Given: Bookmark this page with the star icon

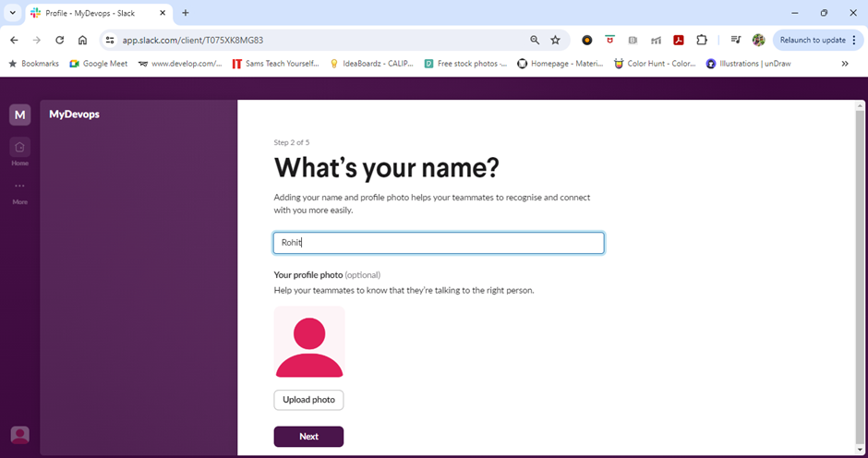Looking at the screenshot, I should (x=555, y=40).
